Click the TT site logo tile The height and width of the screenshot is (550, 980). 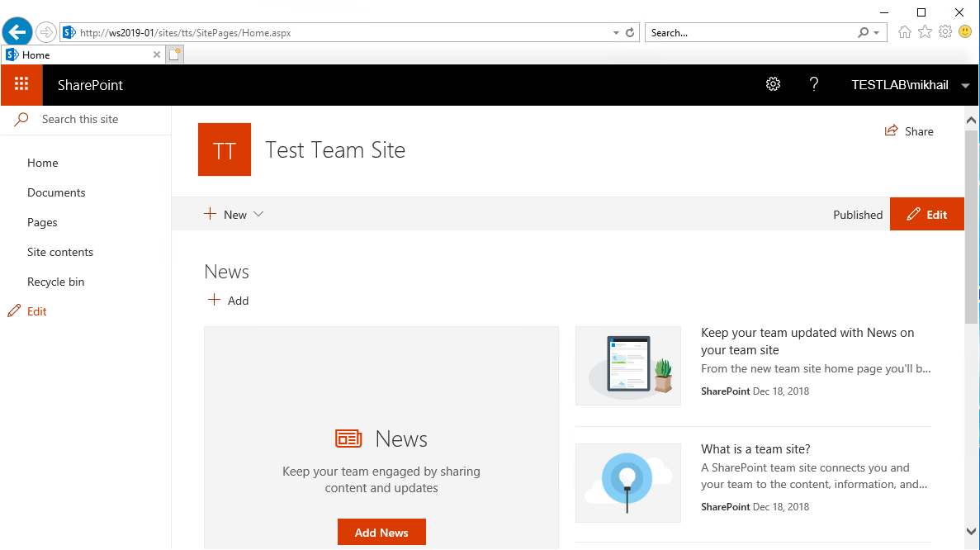coord(225,149)
